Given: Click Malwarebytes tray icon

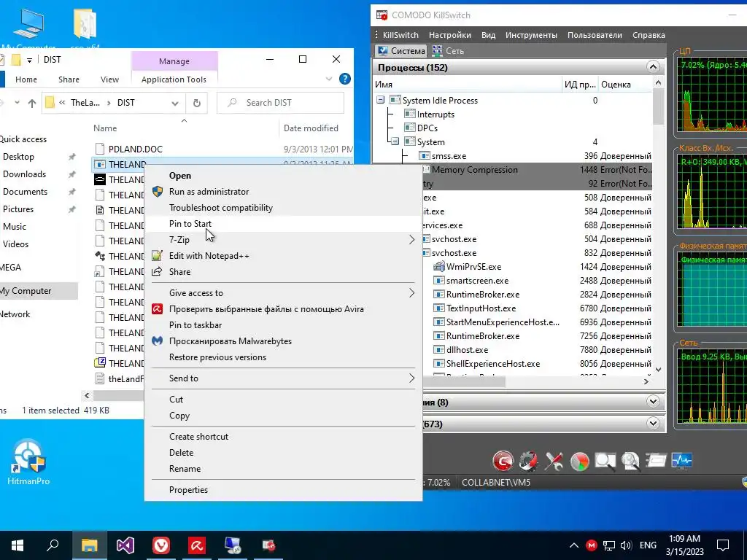Looking at the screenshot, I should tap(591, 545).
